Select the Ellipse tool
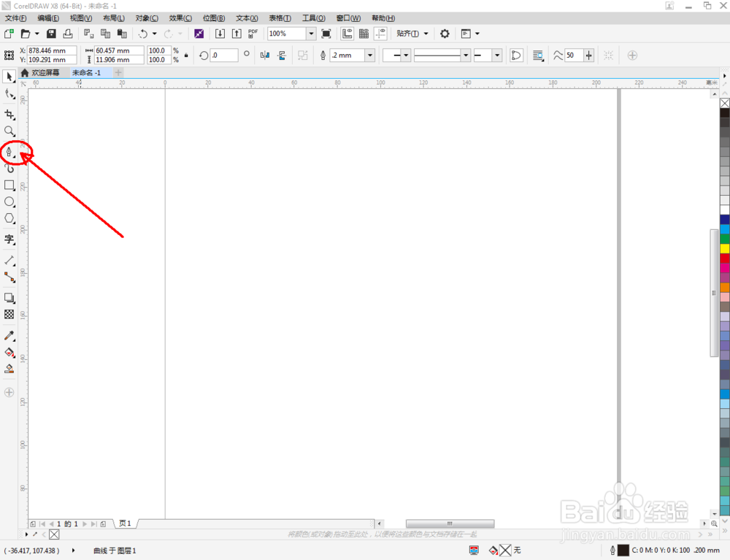Image resolution: width=730 pixels, height=560 pixels. [x=9, y=202]
